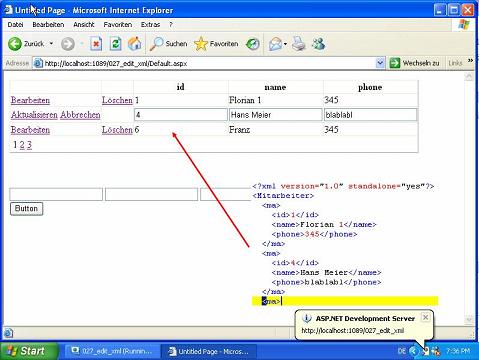The width and height of the screenshot is (479, 360).
Task: Click the Windows flag throbber logo
Action: [x=464, y=25]
